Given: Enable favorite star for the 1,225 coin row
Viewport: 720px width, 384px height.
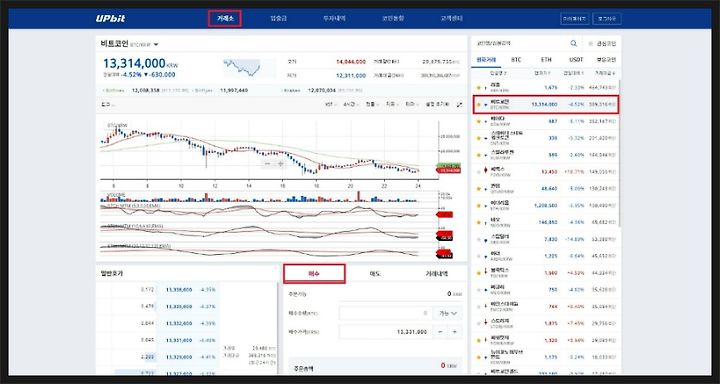Looking at the screenshot, I should (478, 256).
